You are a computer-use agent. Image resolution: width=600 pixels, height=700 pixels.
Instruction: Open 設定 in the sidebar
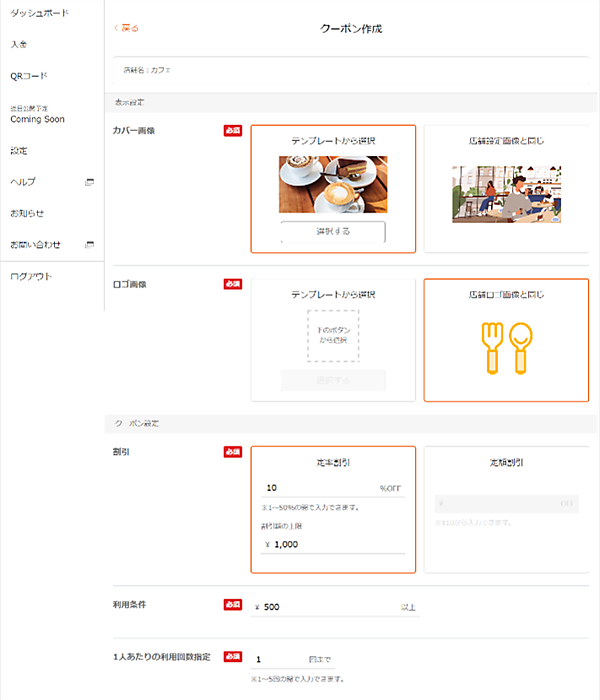(19, 151)
